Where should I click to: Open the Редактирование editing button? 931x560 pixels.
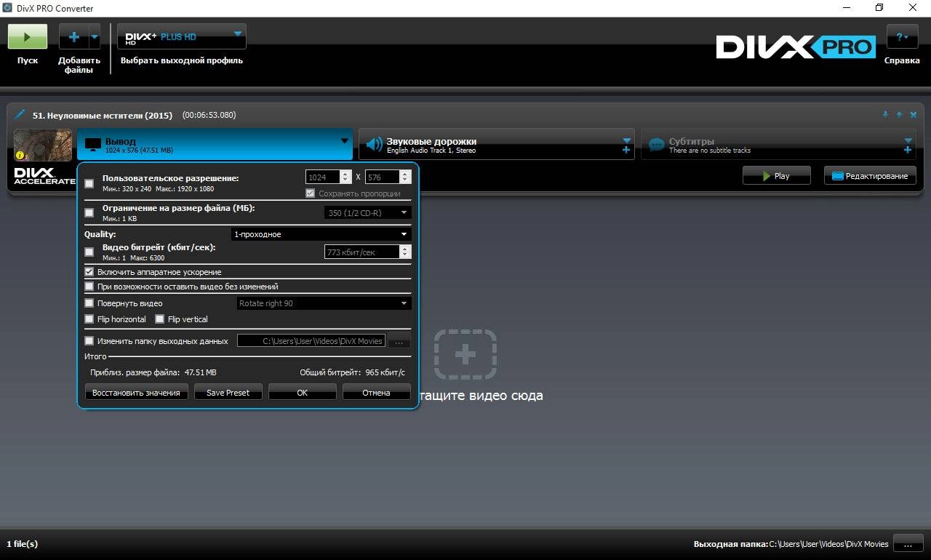tap(870, 175)
